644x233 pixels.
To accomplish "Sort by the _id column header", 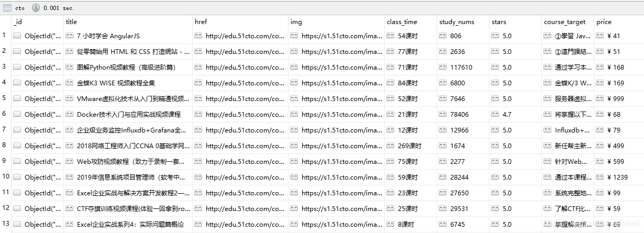I will [x=37, y=22].
